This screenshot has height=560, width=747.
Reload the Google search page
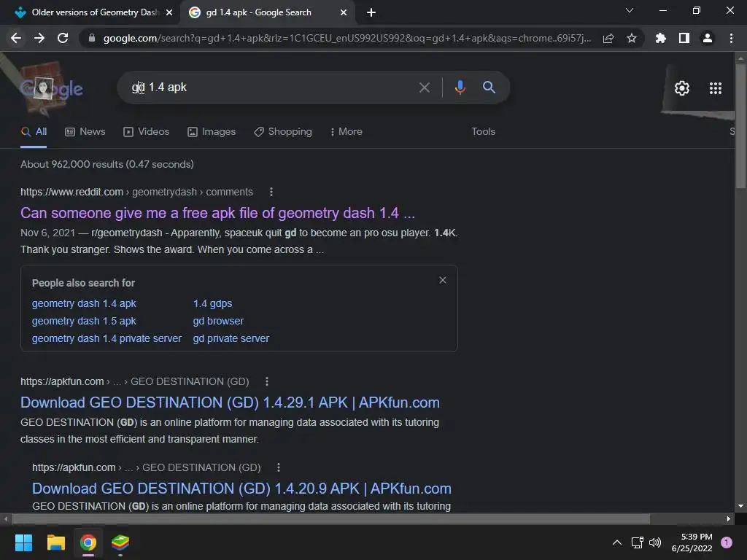pos(63,38)
